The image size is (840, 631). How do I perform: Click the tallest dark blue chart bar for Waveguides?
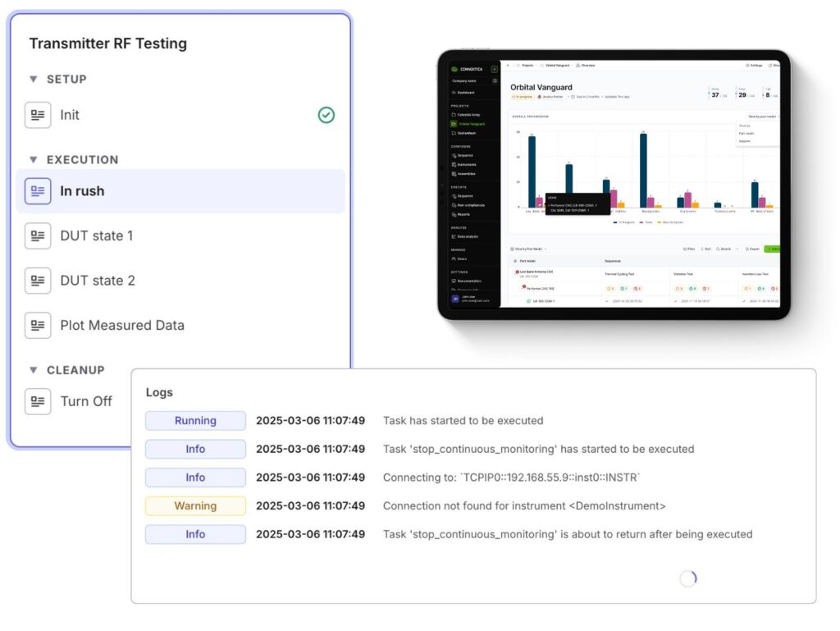click(643, 171)
